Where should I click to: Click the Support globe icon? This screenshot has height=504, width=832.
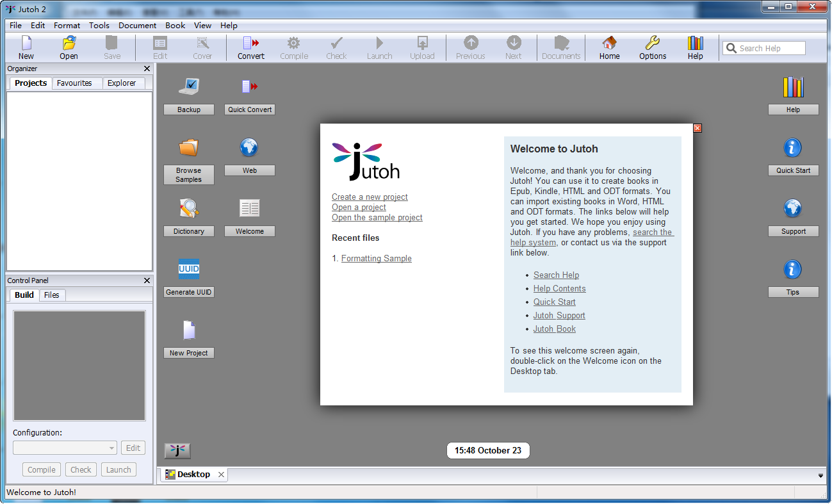[x=793, y=208]
